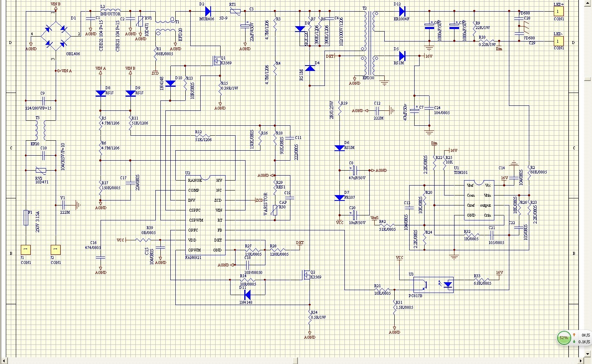592x364 pixels.
Task: Click the 'FAN6921' part label
Action: 193,257
